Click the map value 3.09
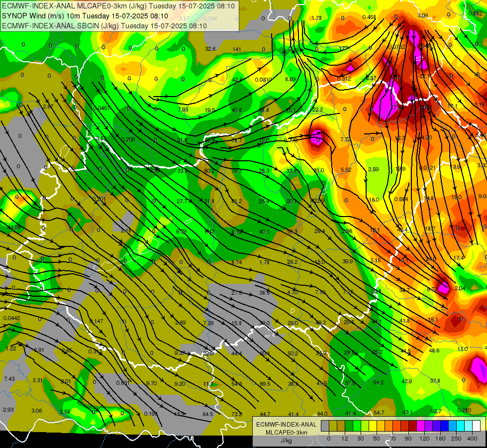Viewport: 487px width, 448px height. tap(422, 15)
